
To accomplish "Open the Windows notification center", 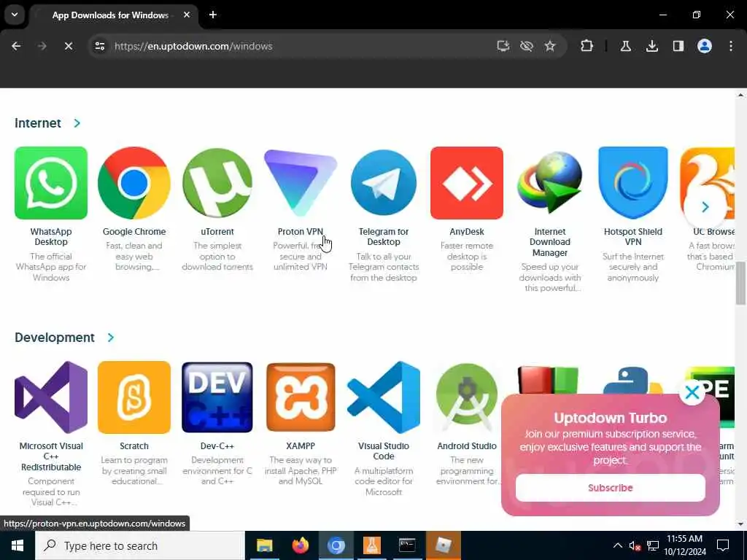I will (x=723, y=545).
